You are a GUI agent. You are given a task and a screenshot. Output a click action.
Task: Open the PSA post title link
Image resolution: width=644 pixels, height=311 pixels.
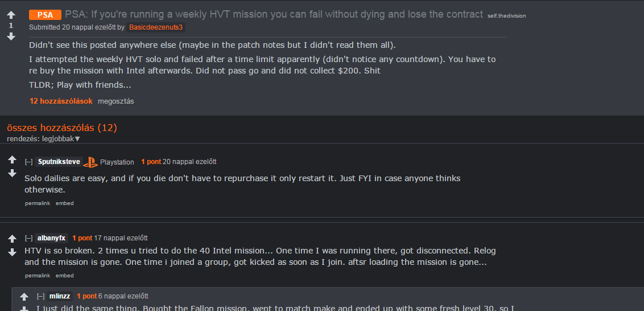tap(274, 15)
